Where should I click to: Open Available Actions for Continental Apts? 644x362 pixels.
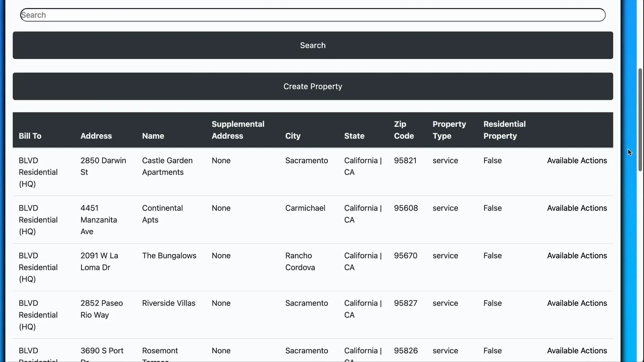point(577,208)
